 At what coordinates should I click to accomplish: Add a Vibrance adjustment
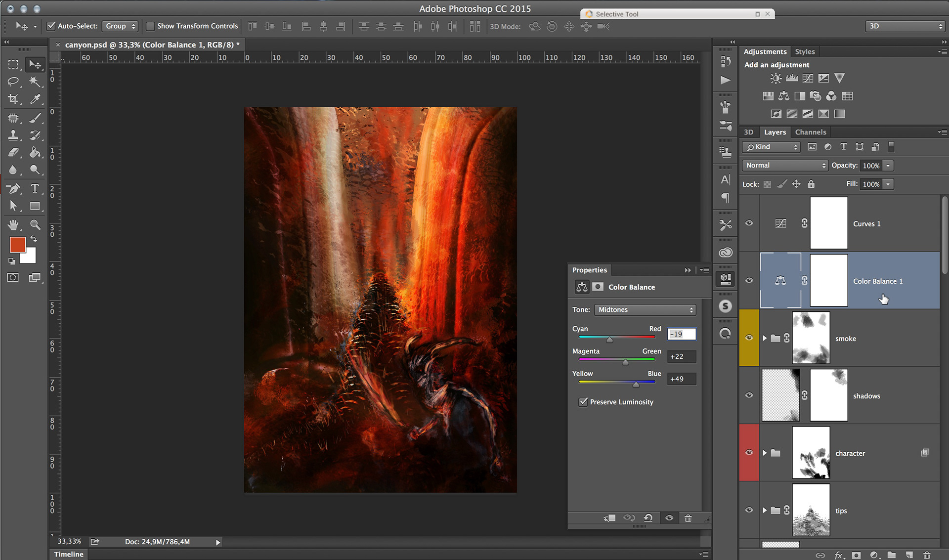(839, 78)
